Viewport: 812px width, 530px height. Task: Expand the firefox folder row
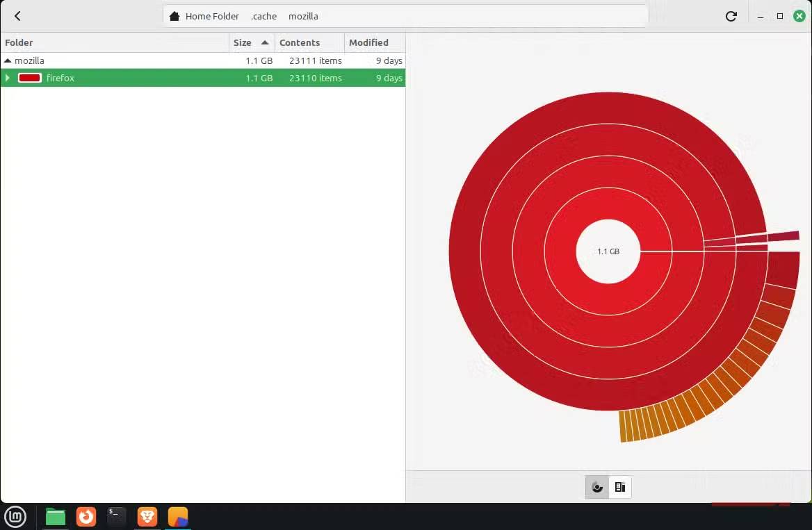[8, 78]
